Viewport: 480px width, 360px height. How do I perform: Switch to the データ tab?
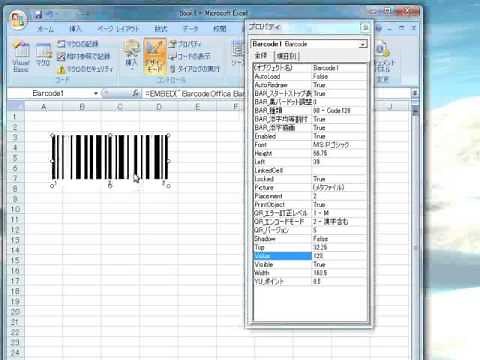point(190,29)
